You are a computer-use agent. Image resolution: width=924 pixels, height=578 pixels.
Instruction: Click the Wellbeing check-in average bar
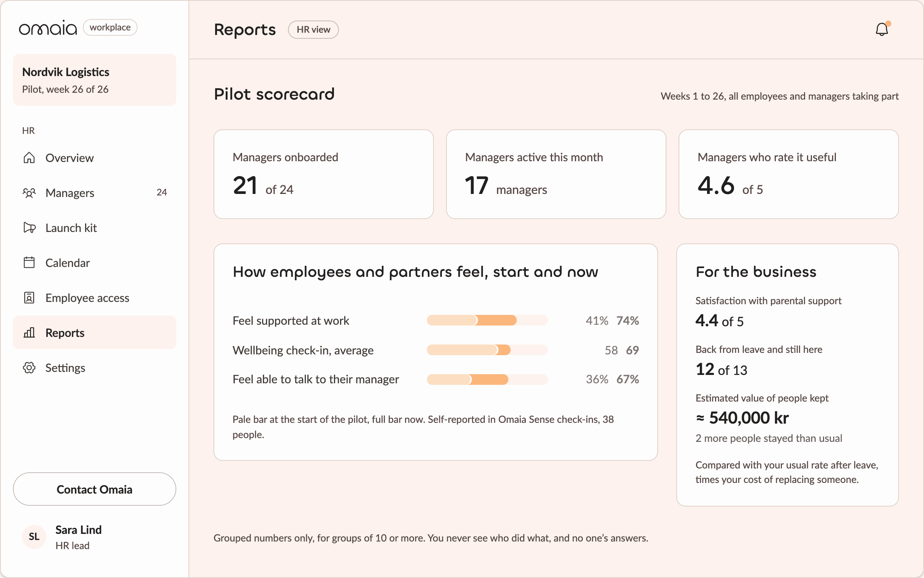(x=487, y=350)
